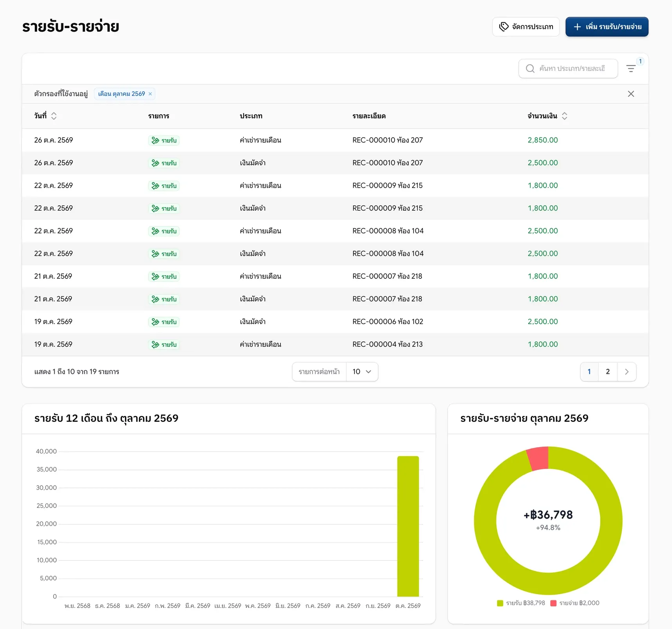
Task: Click รายรับ badge for REC-000006 ห้อง 102 row
Action: tap(164, 322)
